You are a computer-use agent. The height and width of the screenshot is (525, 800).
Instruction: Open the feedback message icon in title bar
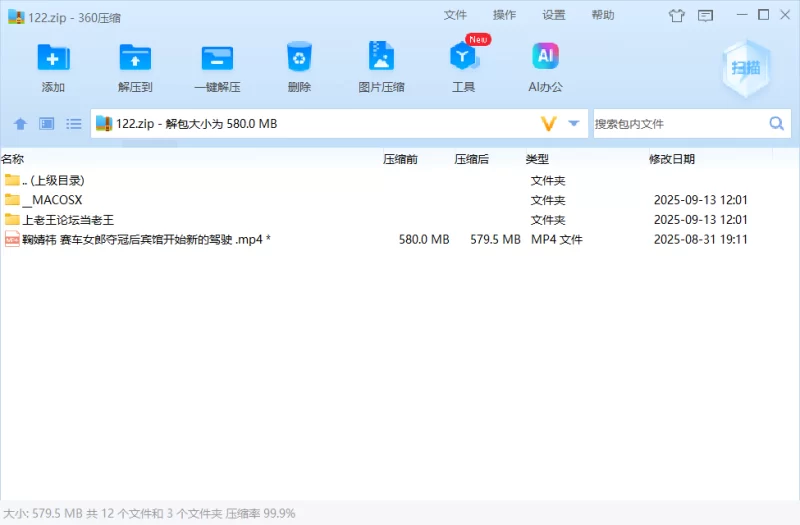click(x=706, y=16)
